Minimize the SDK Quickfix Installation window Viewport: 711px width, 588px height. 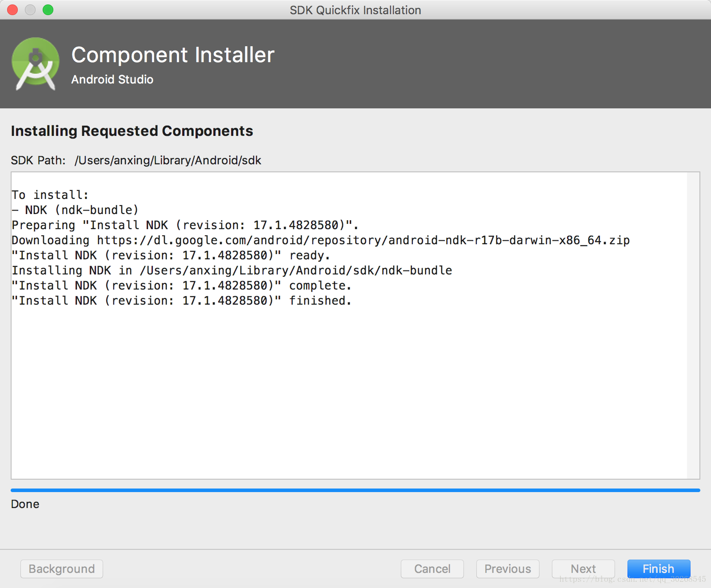pyautogui.click(x=30, y=10)
